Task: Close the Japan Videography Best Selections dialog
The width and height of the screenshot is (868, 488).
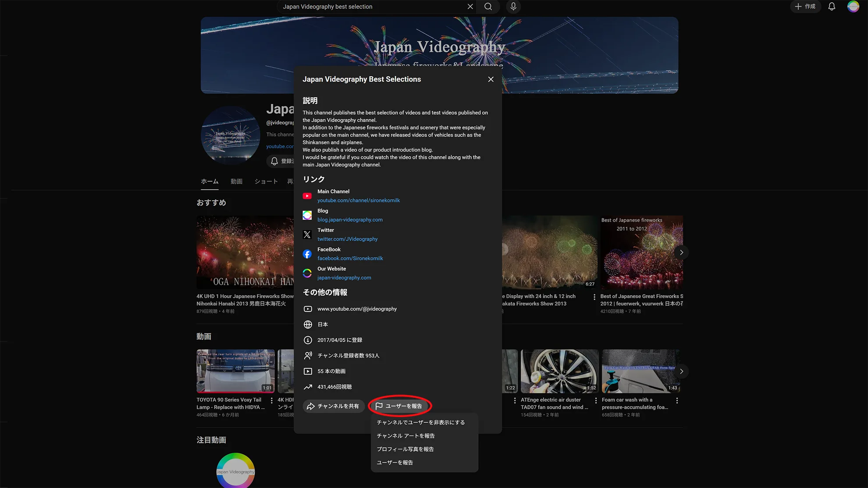Action: [x=491, y=79]
